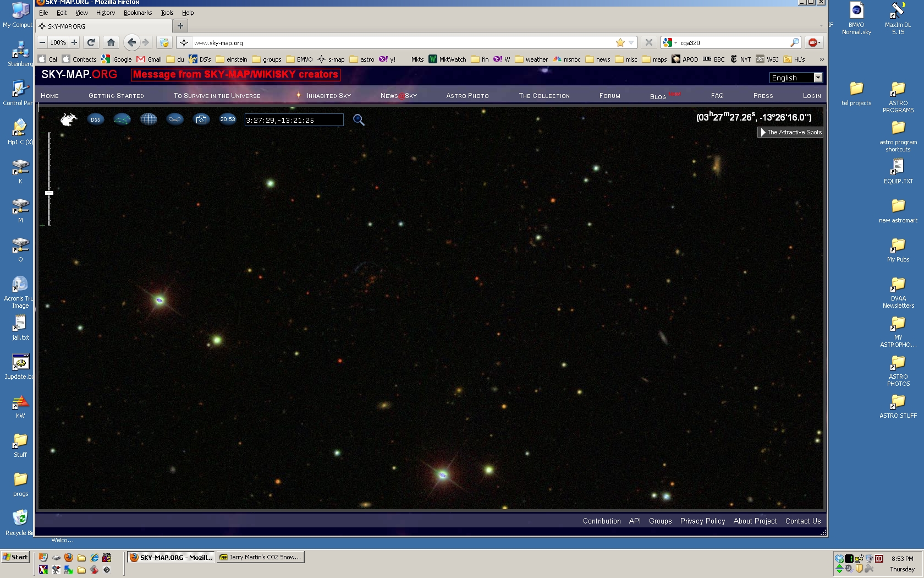This screenshot has width=924, height=578.
Task: Click the 20:53 time button
Action: click(228, 119)
